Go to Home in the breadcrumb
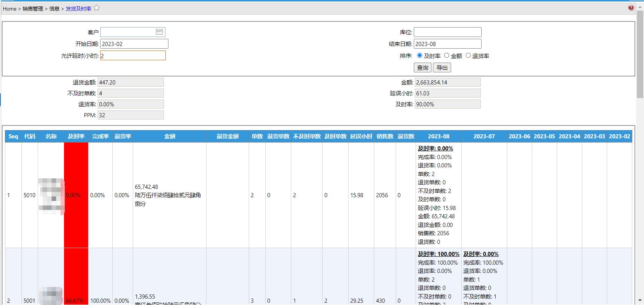The width and height of the screenshot is (644, 305). (x=9, y=9)
